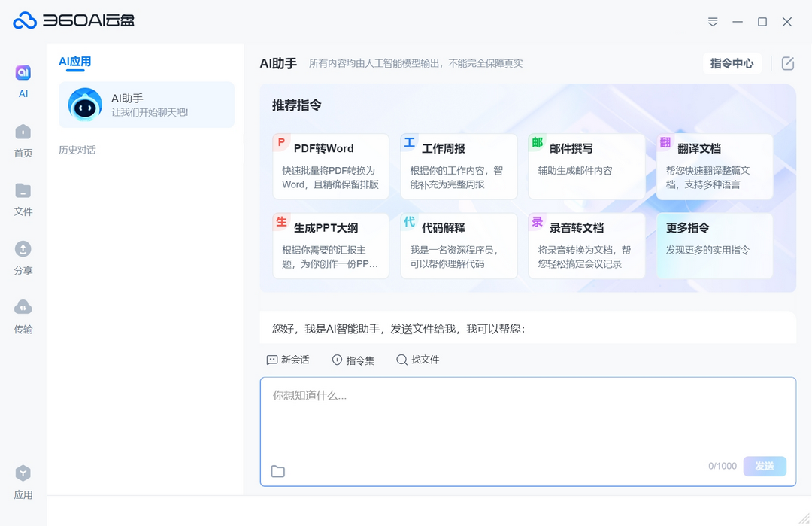The width and height of the screenshot is (812, 526).
Task: Click the folder attachment icon in the input box
Action: point(278,471)
